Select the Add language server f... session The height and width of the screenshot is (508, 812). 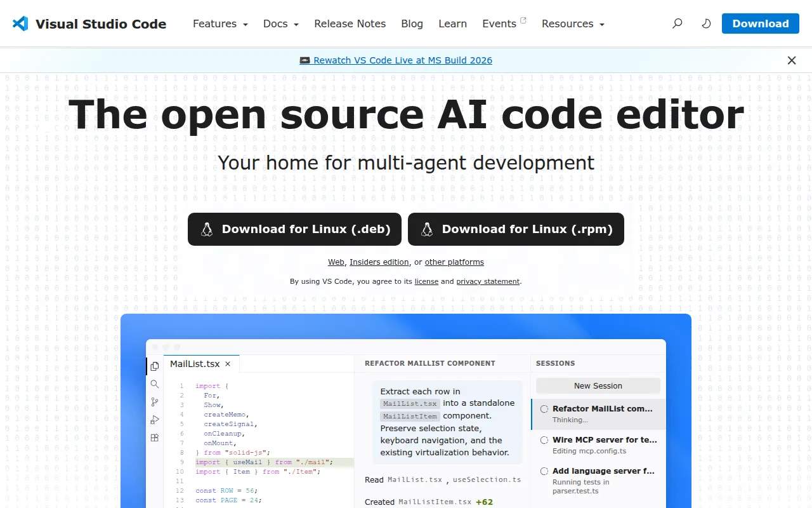[x=598, y=481]
